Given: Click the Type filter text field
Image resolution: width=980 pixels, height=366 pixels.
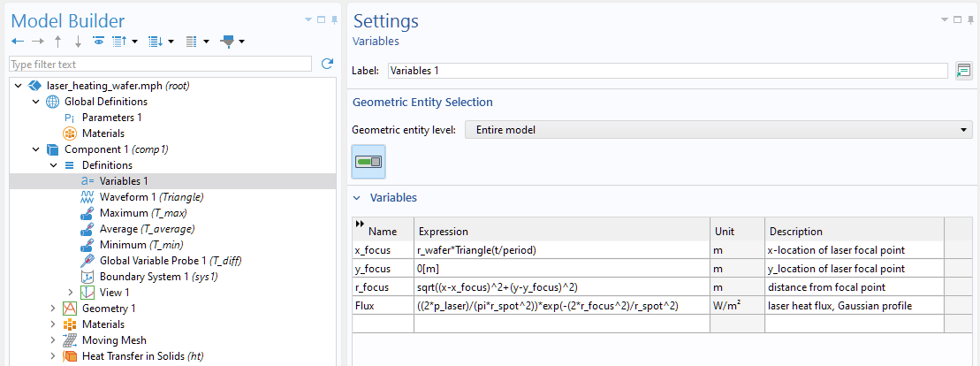Looking at the screenshot, I should pyautogui.click(x=160, y=65).
